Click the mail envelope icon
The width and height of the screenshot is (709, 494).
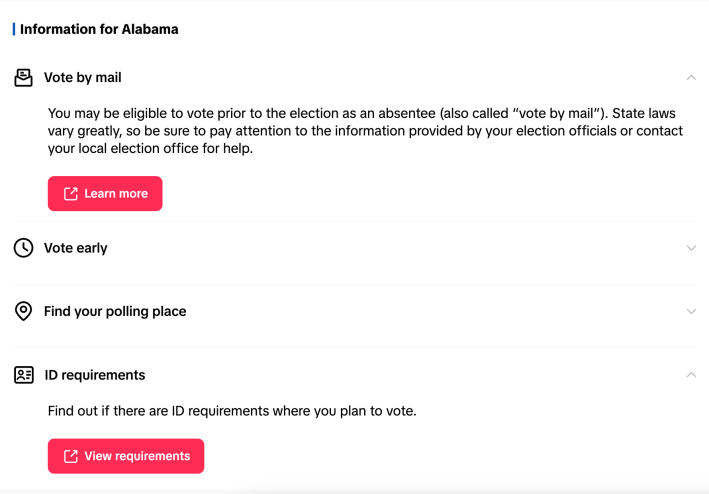[x=23, y=78]
